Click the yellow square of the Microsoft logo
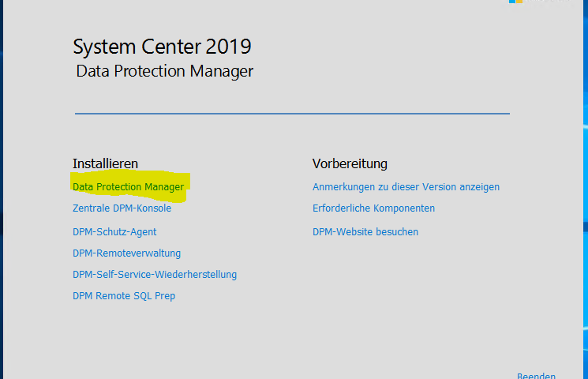This screenshot has height=379, width=588. pos(519,2)
